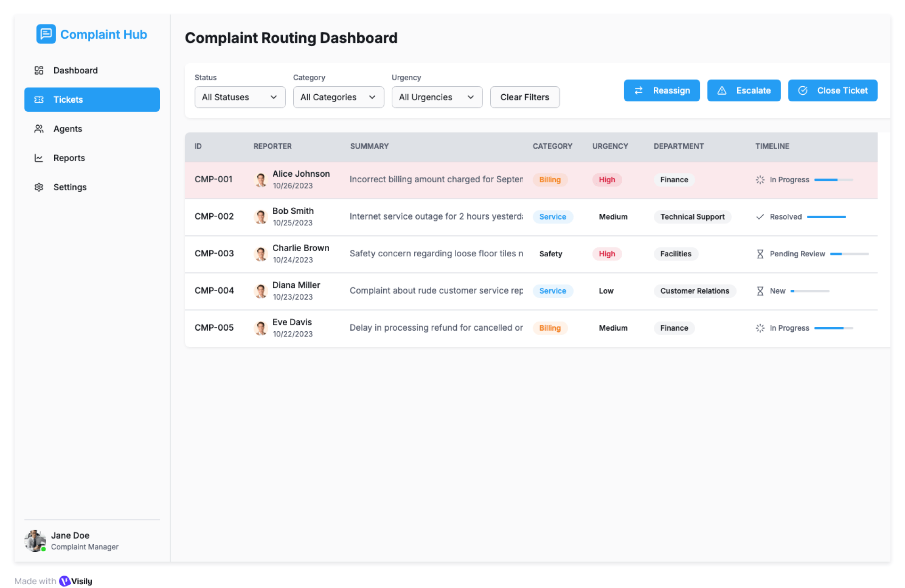The width and height of the screenshot is (905, 588).
Task: Click the Reassign button
Action: [x=661, y=90]
